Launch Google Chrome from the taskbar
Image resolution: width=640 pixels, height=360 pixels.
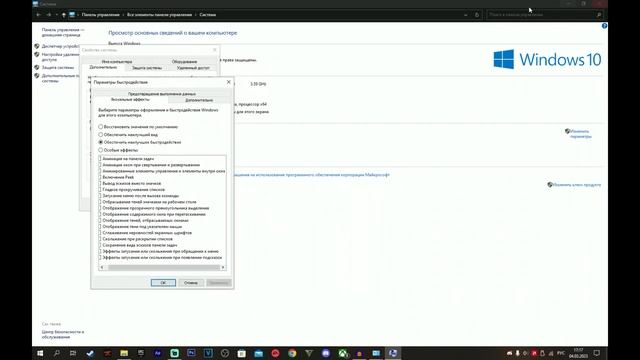tap(292, 353)
